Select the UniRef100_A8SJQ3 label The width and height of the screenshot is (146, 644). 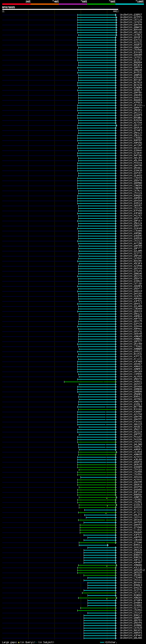click(131, 32)
